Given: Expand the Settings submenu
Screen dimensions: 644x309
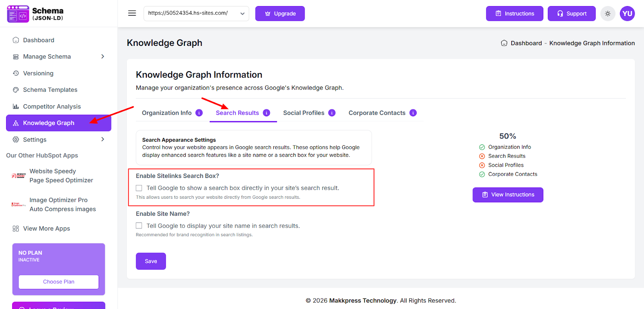Looking at the screenshot, I should [x=103, y=140].
